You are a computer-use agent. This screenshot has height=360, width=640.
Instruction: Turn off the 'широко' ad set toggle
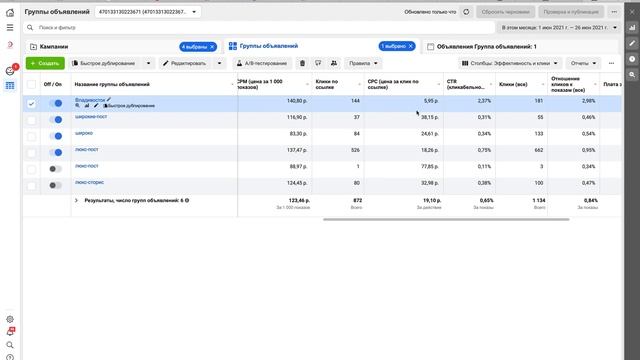click(x=56, y=136)
